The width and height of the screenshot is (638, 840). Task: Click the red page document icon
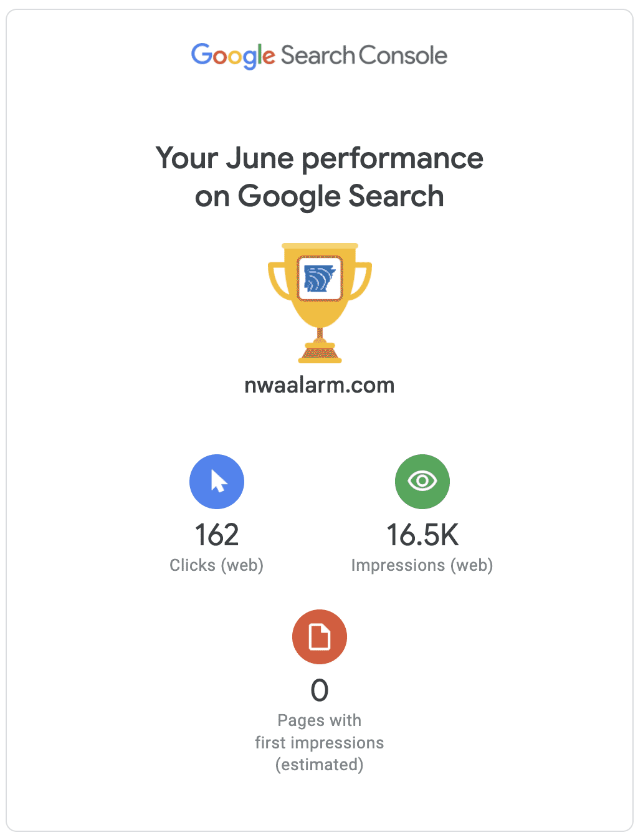[x=320, y=637]
